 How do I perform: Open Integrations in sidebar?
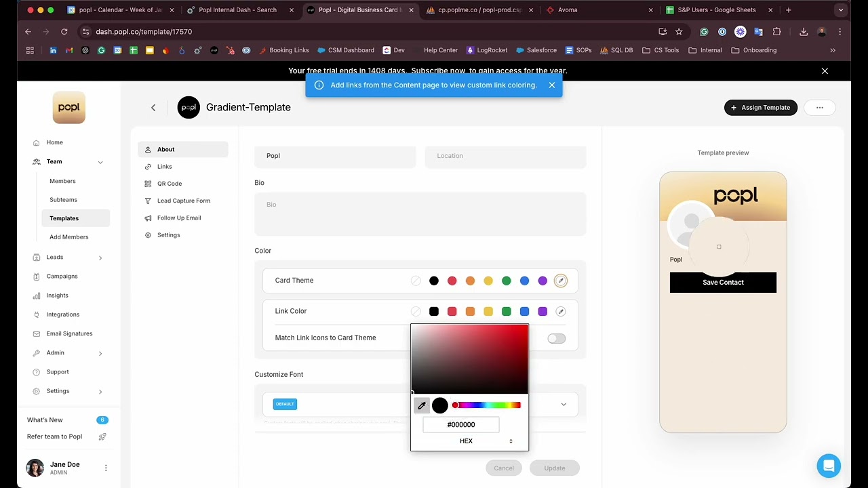[62, 314]
